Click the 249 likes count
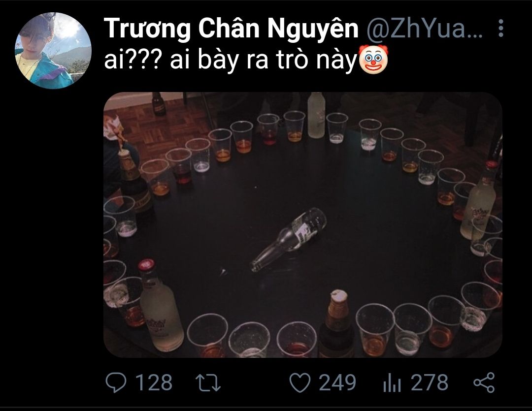This screenshot has height=411, width=532. (x=337, y=382)
